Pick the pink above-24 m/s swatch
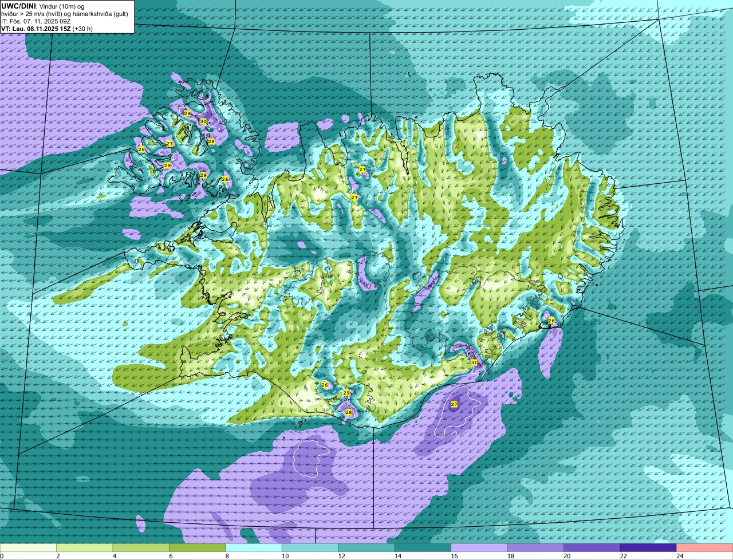 coord(705,547)
